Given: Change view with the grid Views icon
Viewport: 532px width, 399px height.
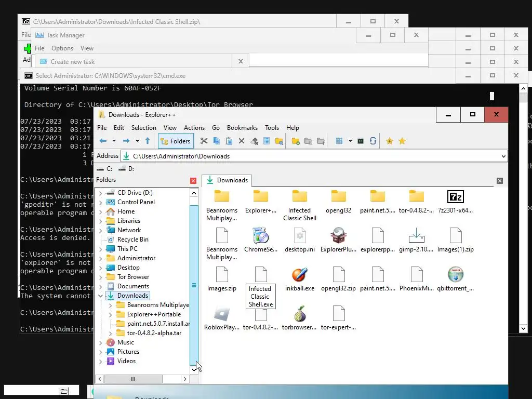Looking at the screenshot, I should click(339, 141).
